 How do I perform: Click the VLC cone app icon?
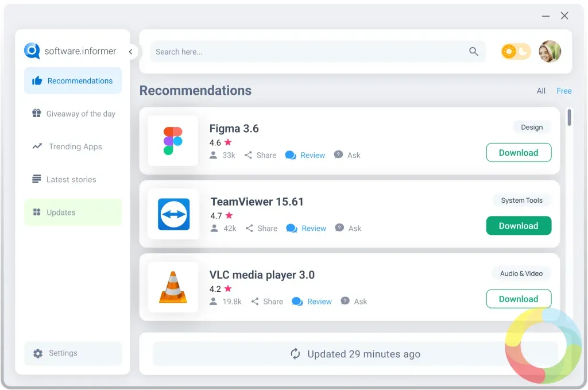point(173,287)
